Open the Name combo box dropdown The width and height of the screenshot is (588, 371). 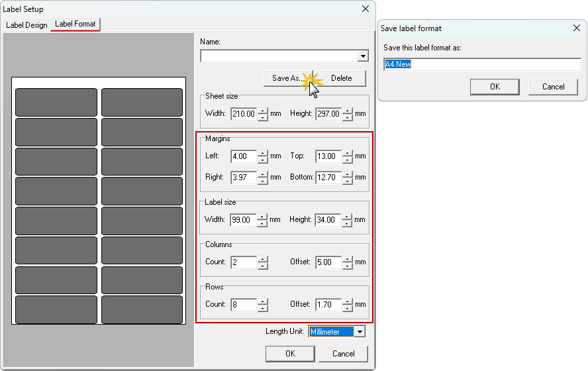[362, 56]
